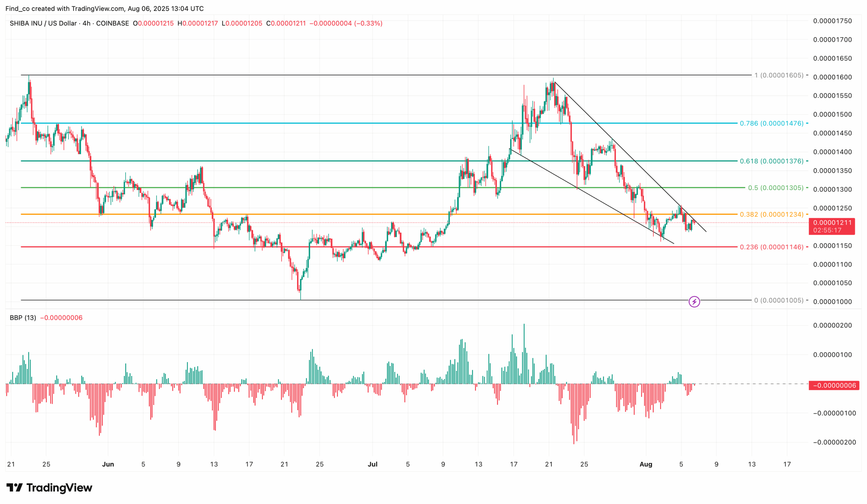Click the 0.00000200 BBP axis label
Image resolution: width=867 pixels, height=504 pixels.
[832, 325]
